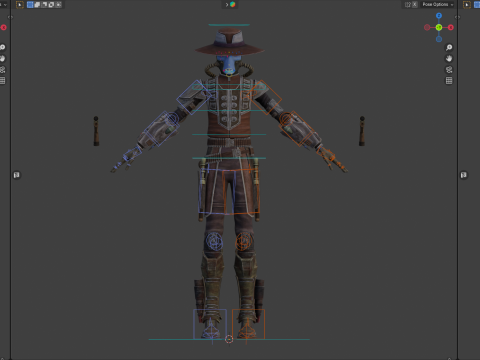480x360 pixels.
Task: Choose the blue 'Set new selection' mode button in center viewport
Action: [30, 5]
